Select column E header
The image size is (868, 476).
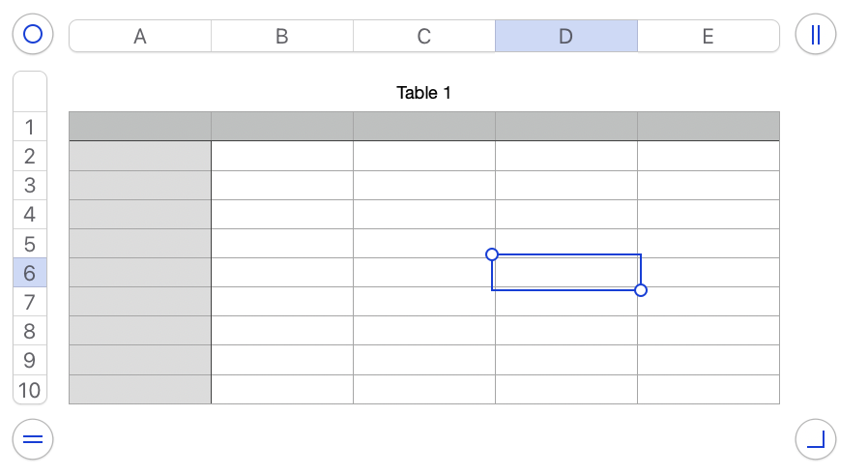[x=709, y=37]
